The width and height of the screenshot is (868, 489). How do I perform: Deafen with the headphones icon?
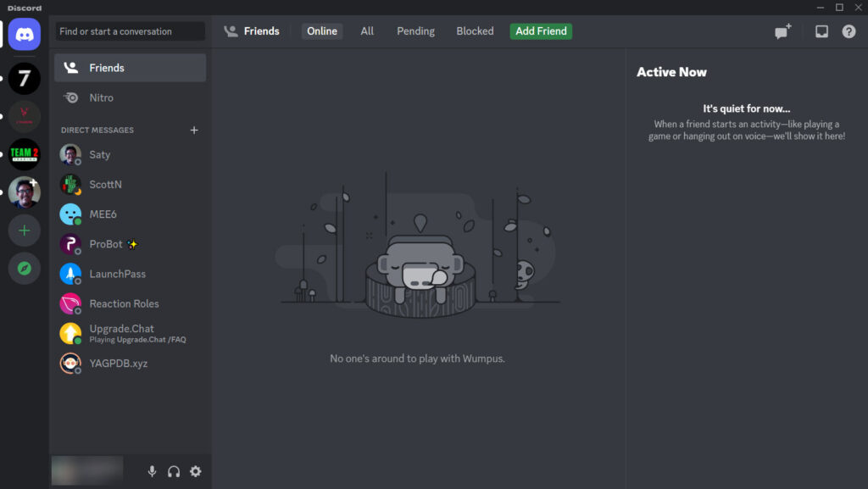coord(174,471)
